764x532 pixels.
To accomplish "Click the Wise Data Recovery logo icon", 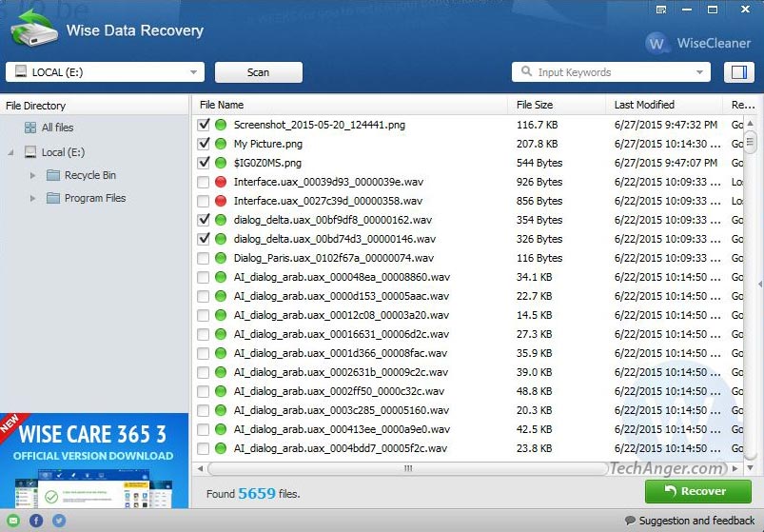I will (x=33, y=28).
